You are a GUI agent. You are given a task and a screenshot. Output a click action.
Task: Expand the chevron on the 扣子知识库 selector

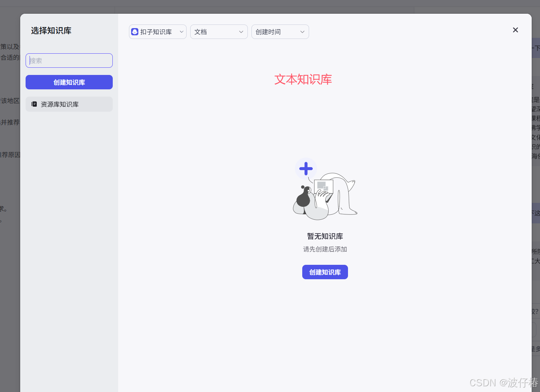tap(182, 32)
